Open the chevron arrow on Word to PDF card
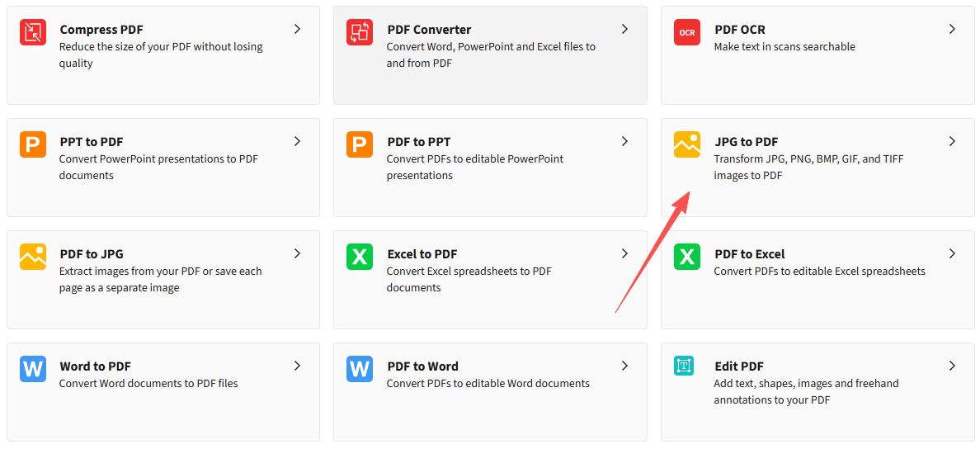The width and height of the screenshot is (980, 449). click(298, 366)
